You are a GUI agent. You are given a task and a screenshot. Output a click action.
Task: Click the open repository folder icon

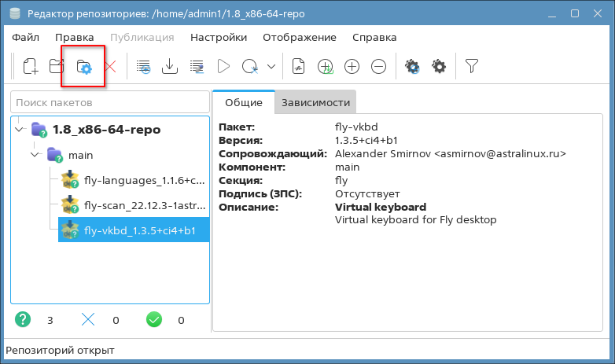57,67
